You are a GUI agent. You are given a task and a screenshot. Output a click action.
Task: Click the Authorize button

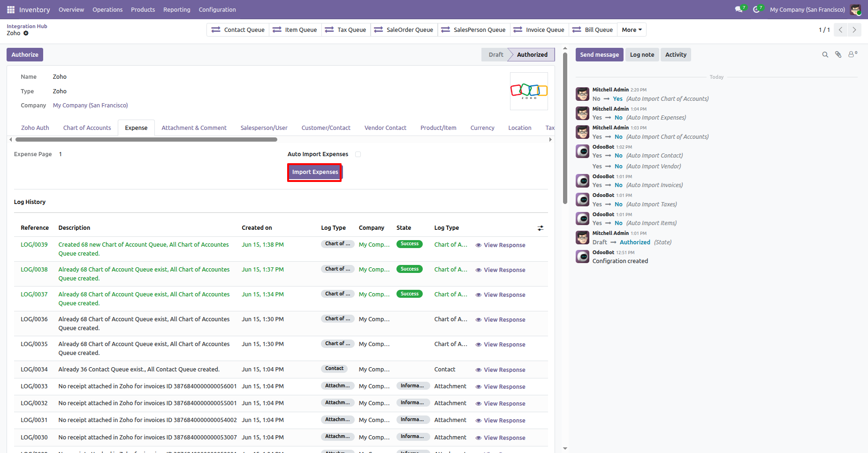click(25, 55)
